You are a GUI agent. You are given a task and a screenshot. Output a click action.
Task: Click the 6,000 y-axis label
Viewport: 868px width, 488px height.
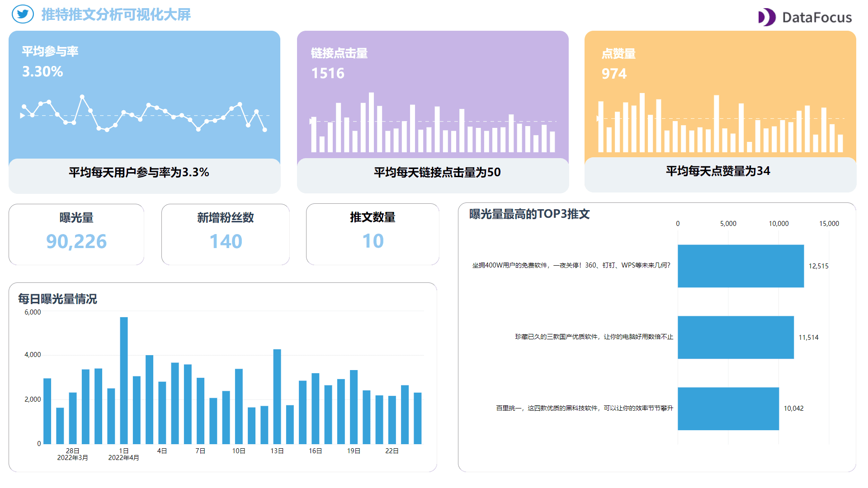(x=33, y=312)
